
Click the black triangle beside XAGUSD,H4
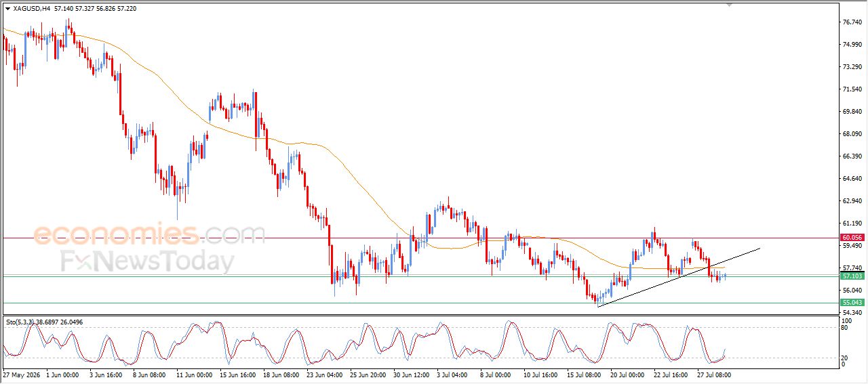pos(7,9)
